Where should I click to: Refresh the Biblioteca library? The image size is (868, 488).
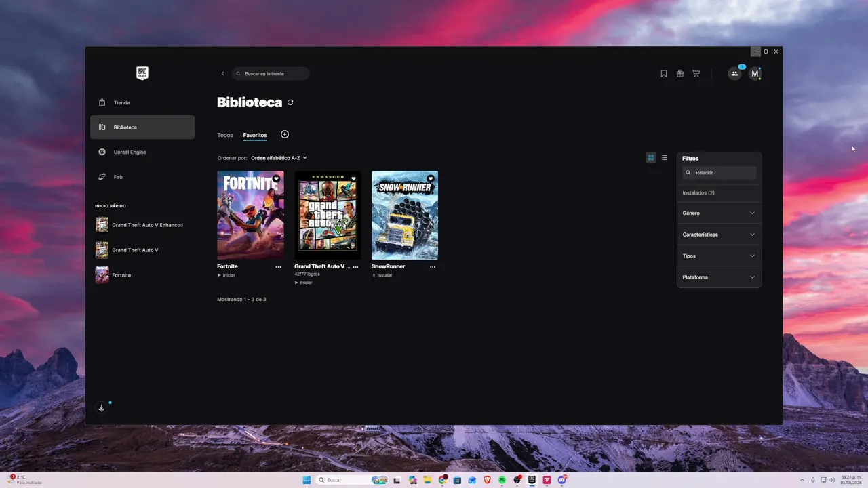point(290,102)
